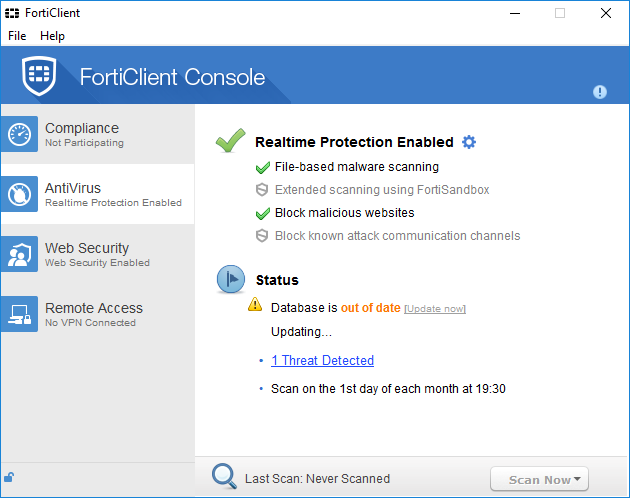Open realtime protection settings gear
This screenshot has width=630, height=498.
(x=468, y=142)
